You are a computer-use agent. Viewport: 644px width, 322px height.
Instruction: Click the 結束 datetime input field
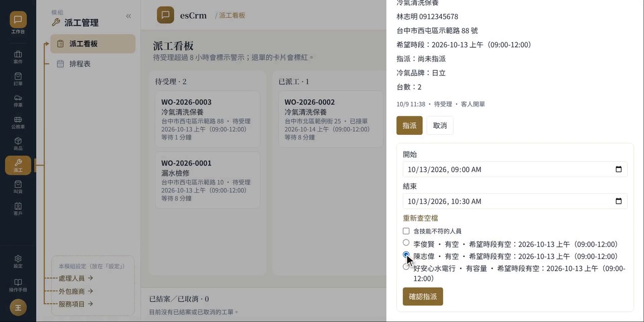coord(515,201)
